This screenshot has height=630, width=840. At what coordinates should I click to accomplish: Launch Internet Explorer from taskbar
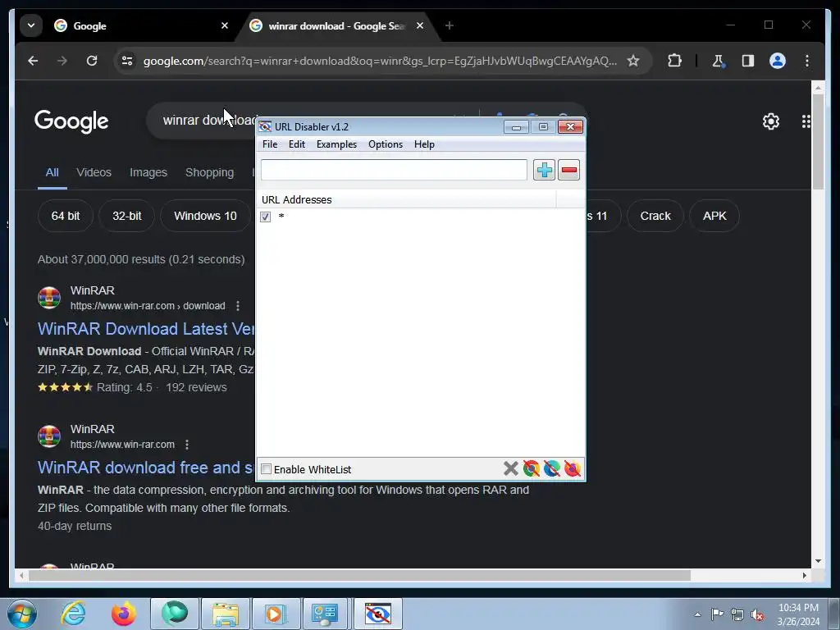click(x=73, y=614)
